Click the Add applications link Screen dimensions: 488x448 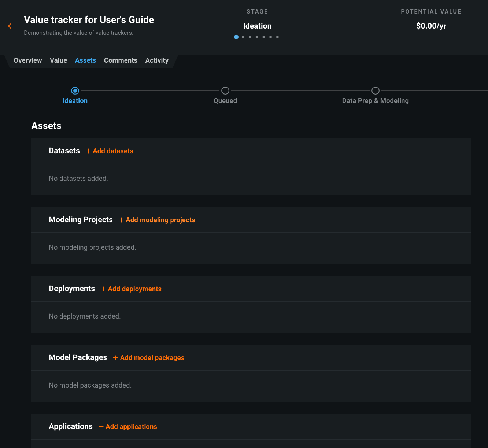click(x=131, y=427)
